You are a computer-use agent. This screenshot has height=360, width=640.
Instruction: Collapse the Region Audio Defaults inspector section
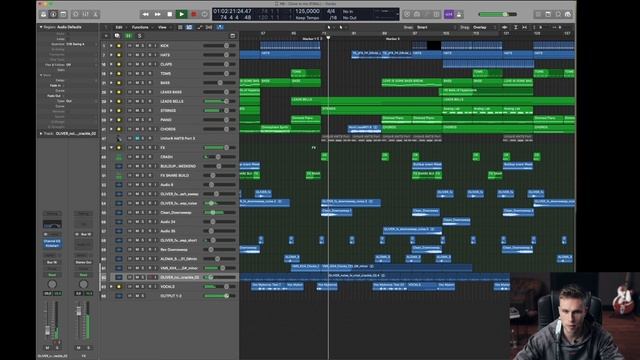tap(41, 27)
